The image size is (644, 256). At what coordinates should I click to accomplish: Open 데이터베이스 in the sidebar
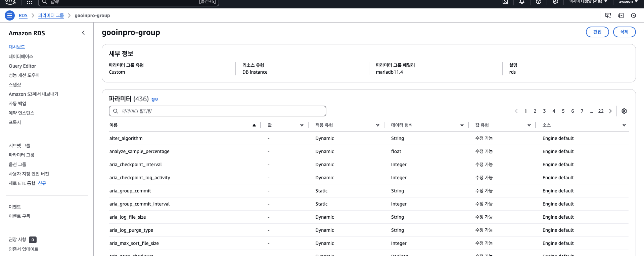point(21,57)
